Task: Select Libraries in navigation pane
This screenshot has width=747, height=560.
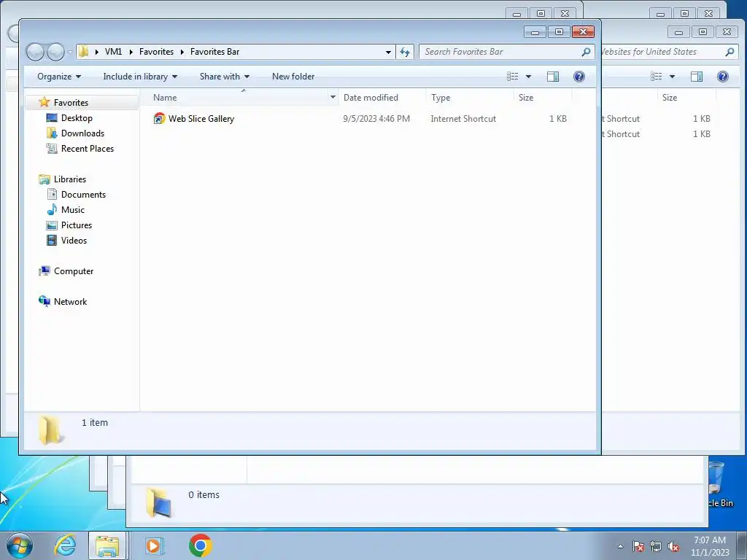Action: tap(69, 179)
